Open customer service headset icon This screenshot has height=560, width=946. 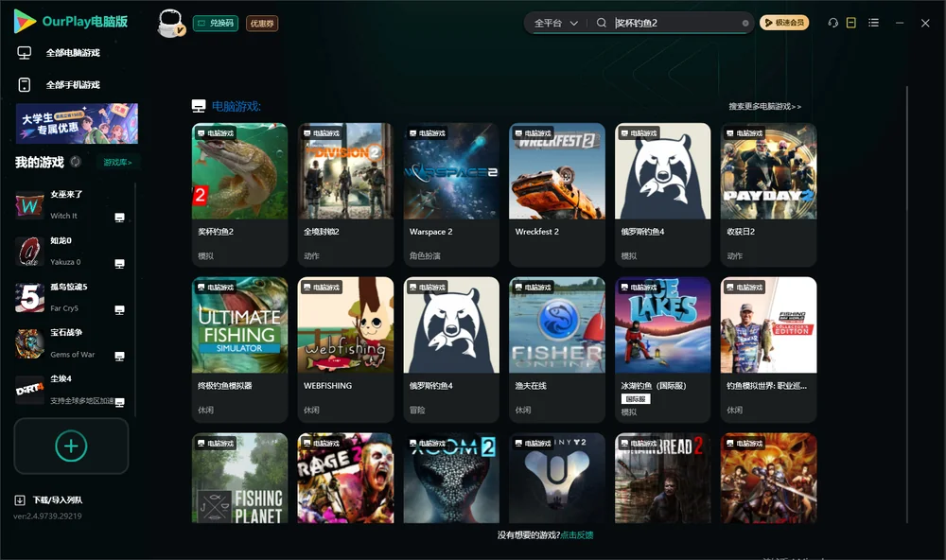(833, 23)
